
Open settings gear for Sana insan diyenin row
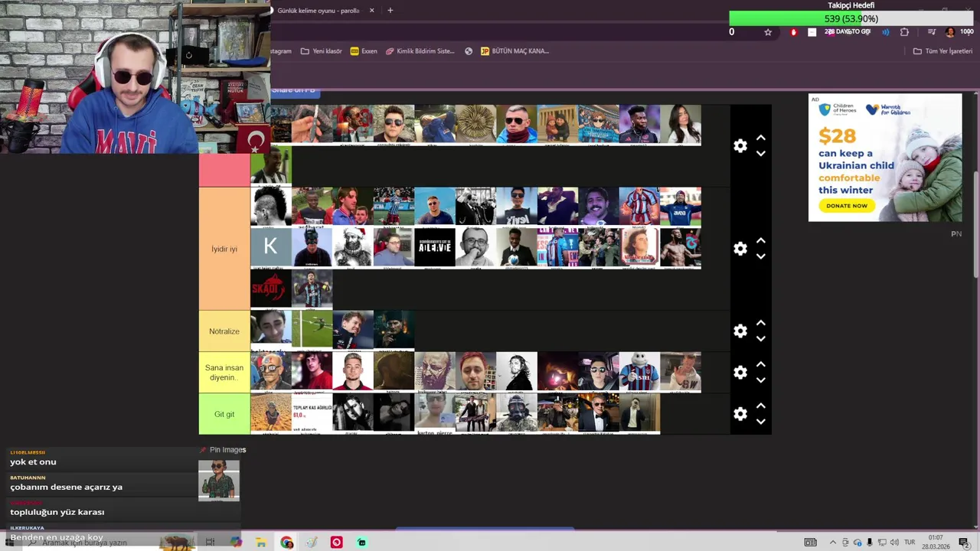tap(740, 373)
